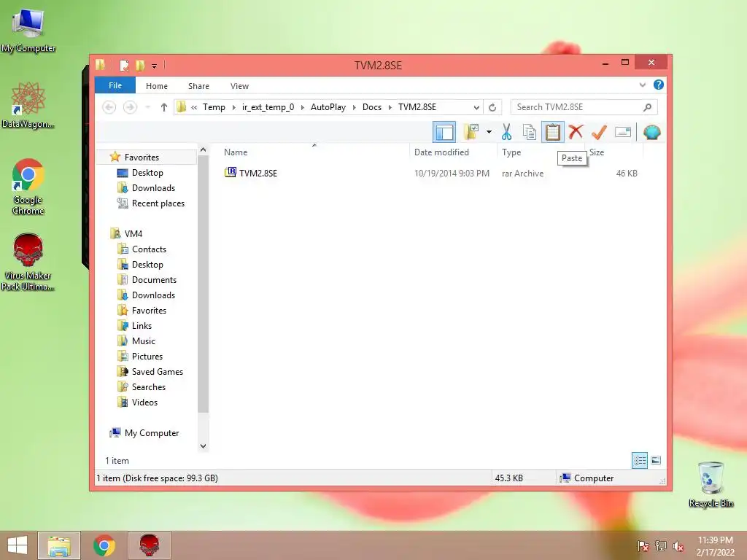Viewport: 747px width, 560px height.
Task: Expand the hidden path chevrons in address bar
Action: pos(194,107)
